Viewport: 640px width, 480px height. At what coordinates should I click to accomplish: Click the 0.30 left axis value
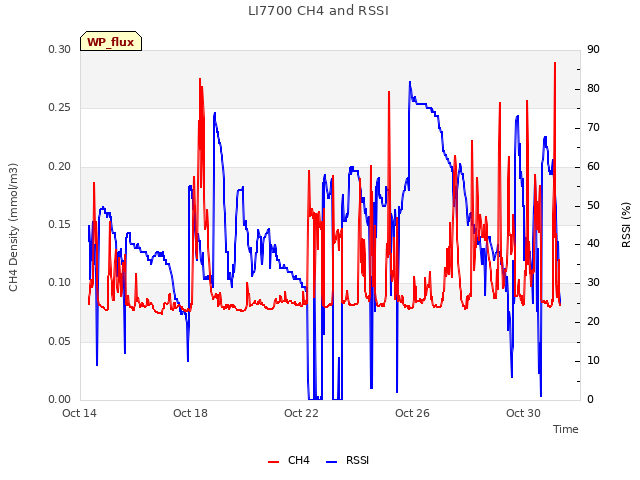click(60, 50)
